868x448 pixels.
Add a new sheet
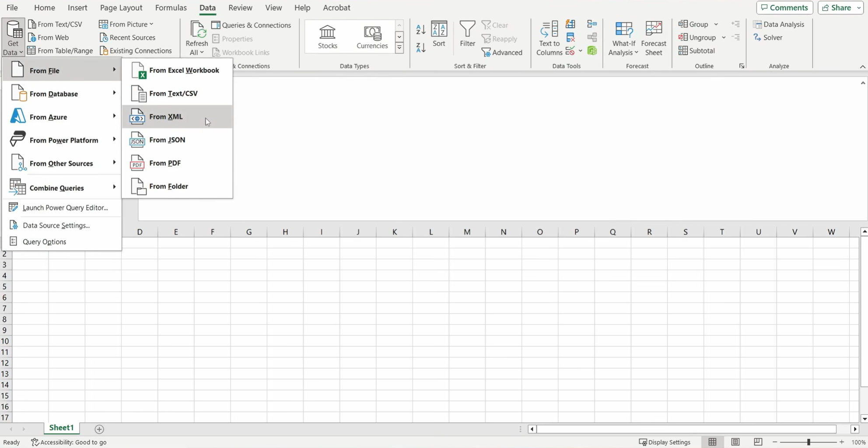[99, 429]
